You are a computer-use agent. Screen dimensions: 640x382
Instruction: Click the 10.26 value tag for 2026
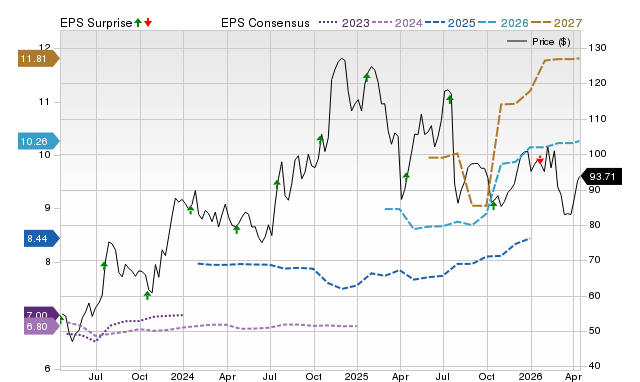click(x=38, y=142)
